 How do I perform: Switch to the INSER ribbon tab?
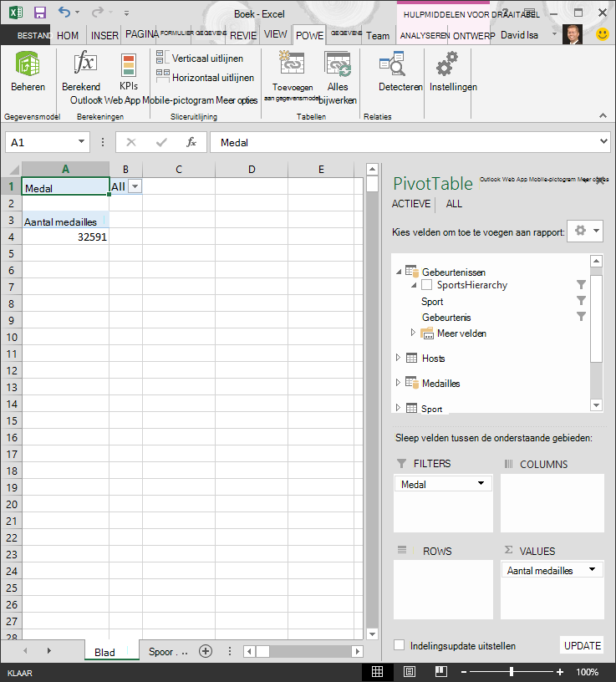click(104, 35)
